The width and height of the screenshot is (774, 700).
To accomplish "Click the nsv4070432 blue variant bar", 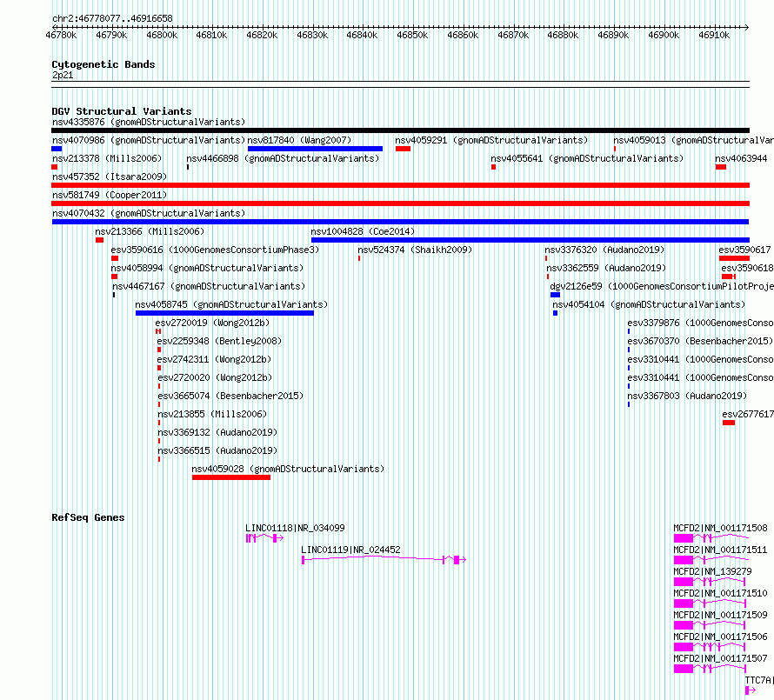I will (400, 222).
